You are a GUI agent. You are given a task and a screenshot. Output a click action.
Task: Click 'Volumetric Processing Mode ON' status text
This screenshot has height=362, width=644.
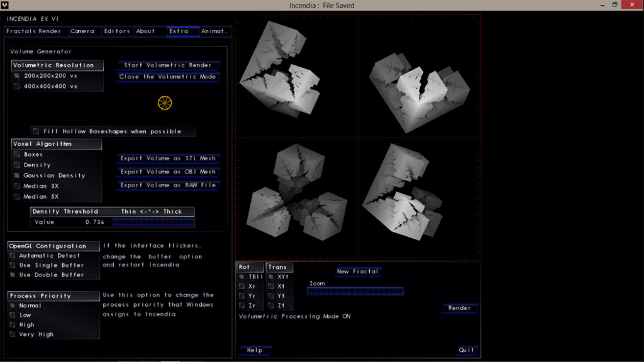tap(295, 317)
